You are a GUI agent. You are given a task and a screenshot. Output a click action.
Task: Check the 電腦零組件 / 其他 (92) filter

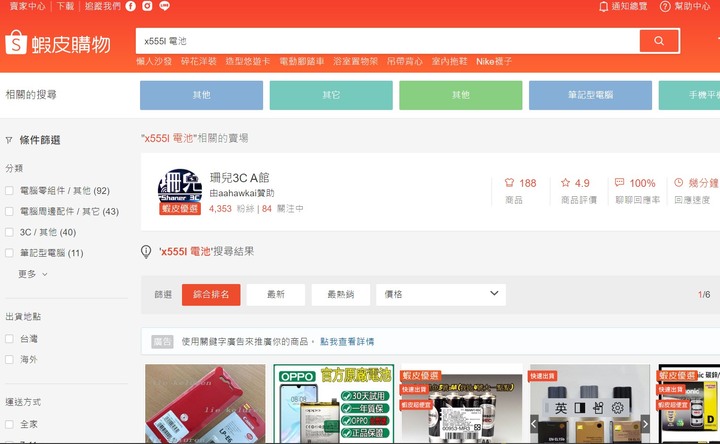[x=9, y=191]
